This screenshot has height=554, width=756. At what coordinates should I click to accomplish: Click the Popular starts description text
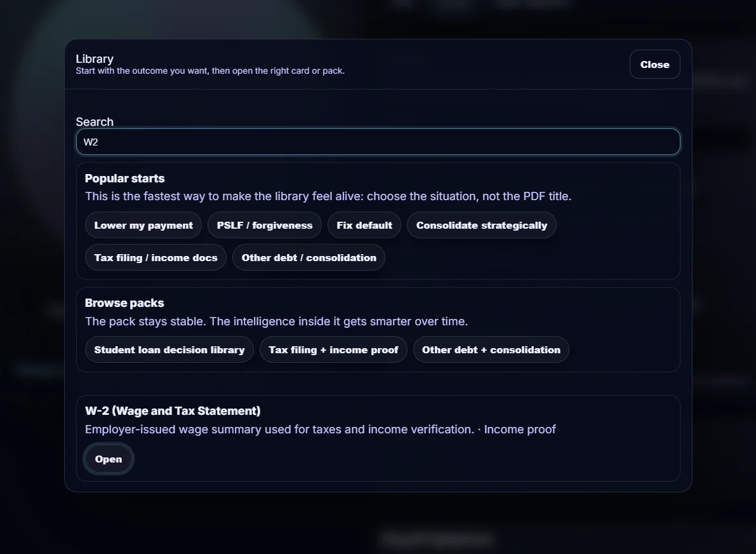[x=328, y=196]
